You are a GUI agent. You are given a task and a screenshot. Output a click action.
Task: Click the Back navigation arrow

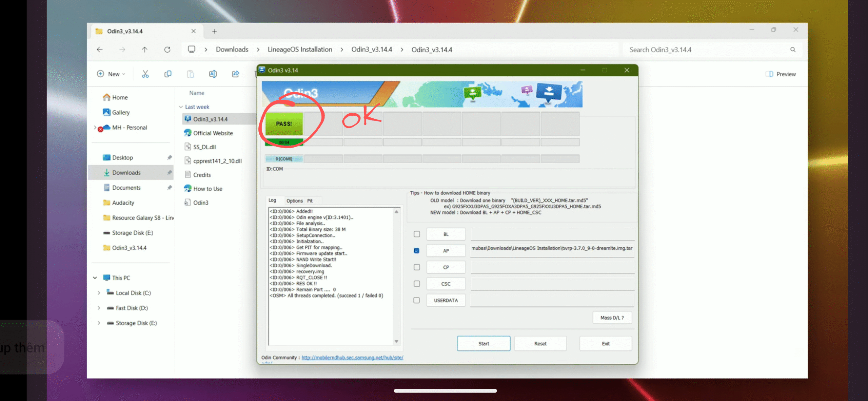100,50
